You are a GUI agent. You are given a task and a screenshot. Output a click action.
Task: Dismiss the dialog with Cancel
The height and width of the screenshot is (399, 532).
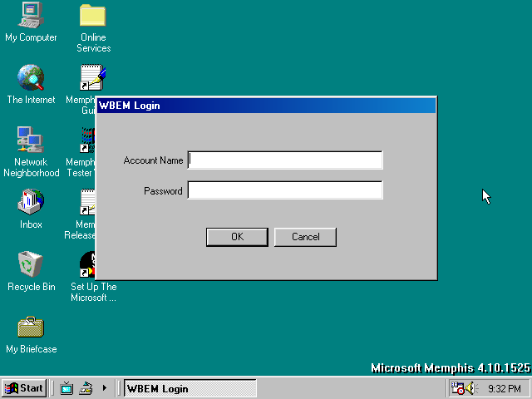click(305, 237)
